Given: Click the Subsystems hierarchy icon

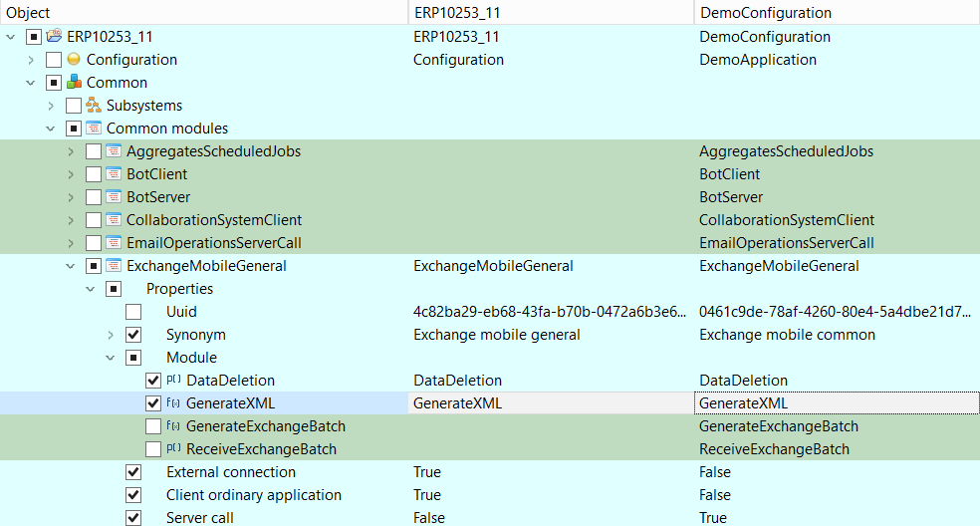Looking at the screenshot, I should point(94,106).
